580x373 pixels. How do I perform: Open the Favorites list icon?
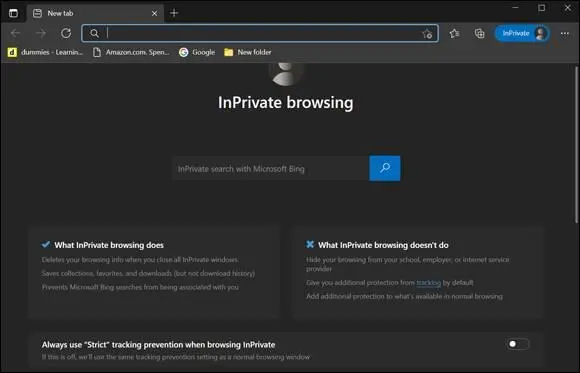click(x=454, y=33)
